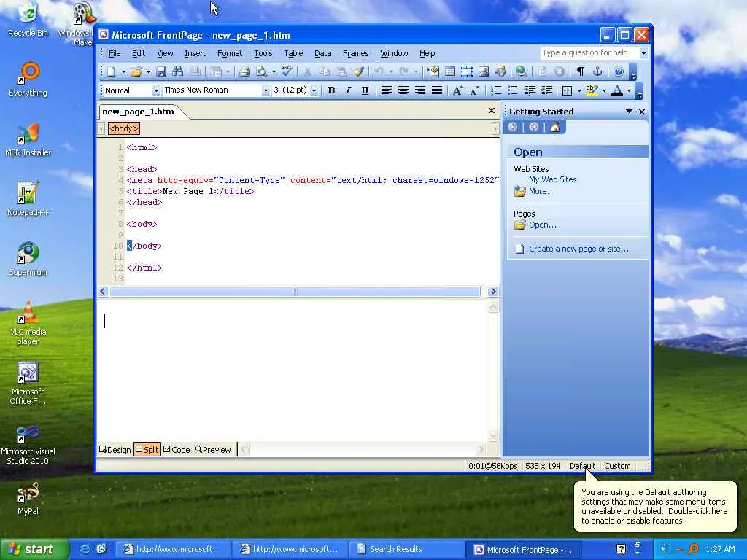
Task: Click the Find binoculars icon
Action: tap(178, 72)
